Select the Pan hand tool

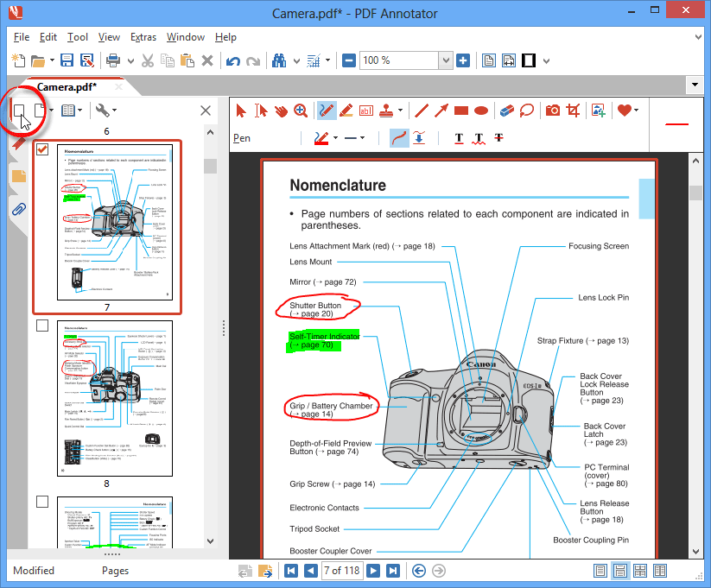tap(281, 111)
